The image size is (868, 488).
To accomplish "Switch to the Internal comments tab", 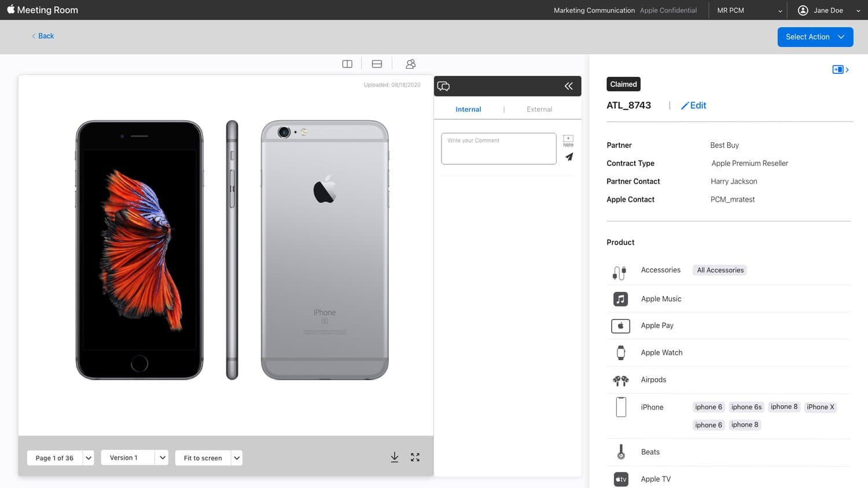I will click(468, 109).
